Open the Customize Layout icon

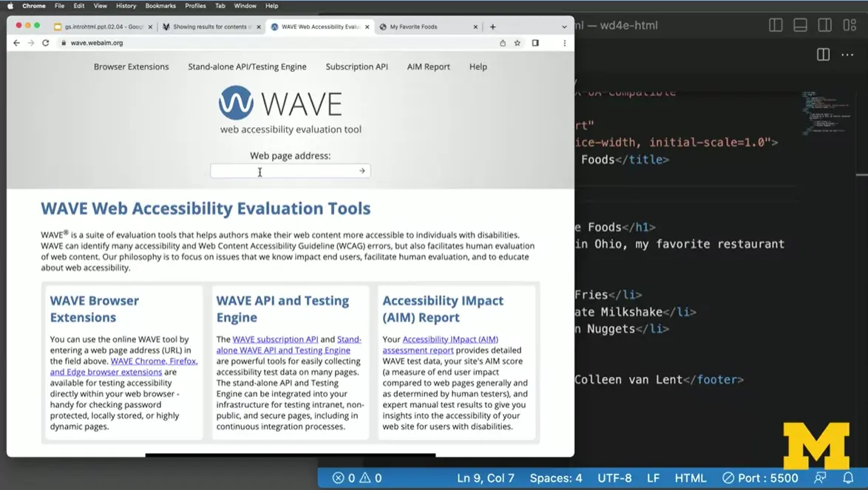(x=849, y=25)
